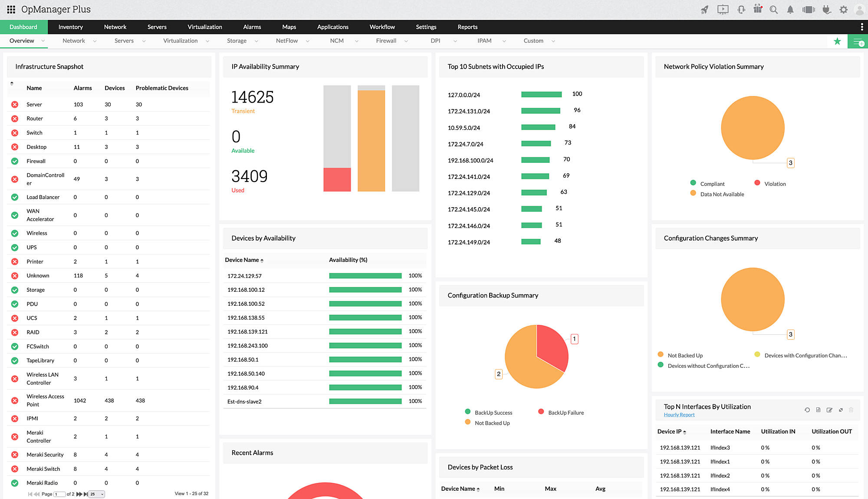Click the 172.24.129.57 device entry
This screenshot has width=868, height=499.
click(x=244, y=276)
